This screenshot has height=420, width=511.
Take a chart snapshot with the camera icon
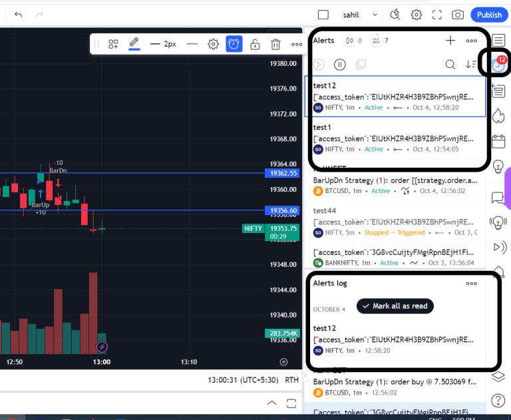(458, 15)
